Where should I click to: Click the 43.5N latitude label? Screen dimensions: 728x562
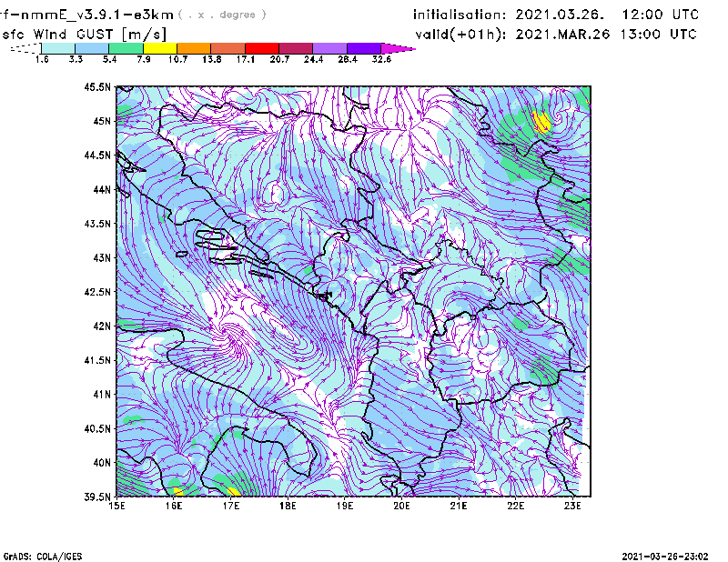tap(97, 224)
